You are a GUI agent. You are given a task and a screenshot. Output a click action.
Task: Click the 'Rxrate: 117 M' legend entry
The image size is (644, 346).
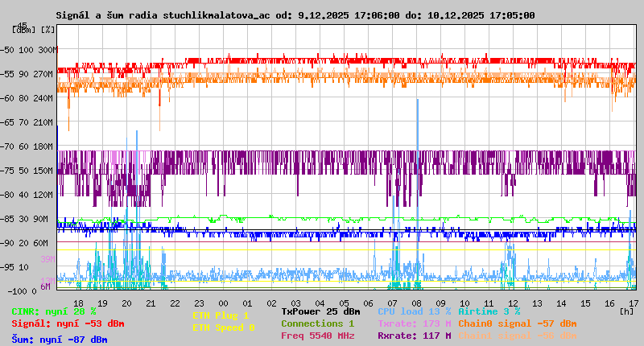(415, 336)
